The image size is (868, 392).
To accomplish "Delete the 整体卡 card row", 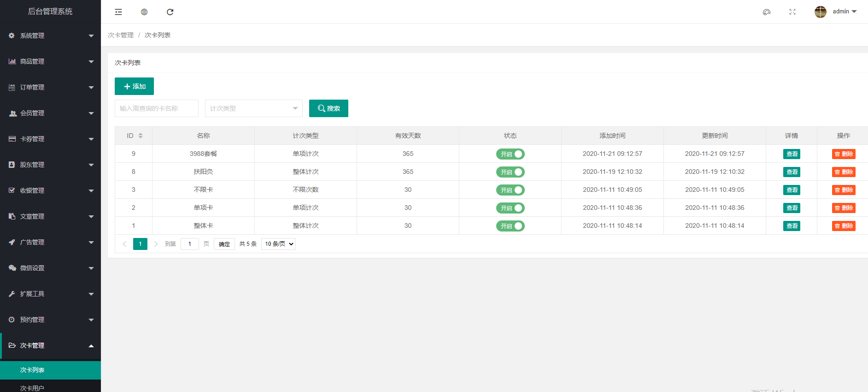I will pos(844,226).
